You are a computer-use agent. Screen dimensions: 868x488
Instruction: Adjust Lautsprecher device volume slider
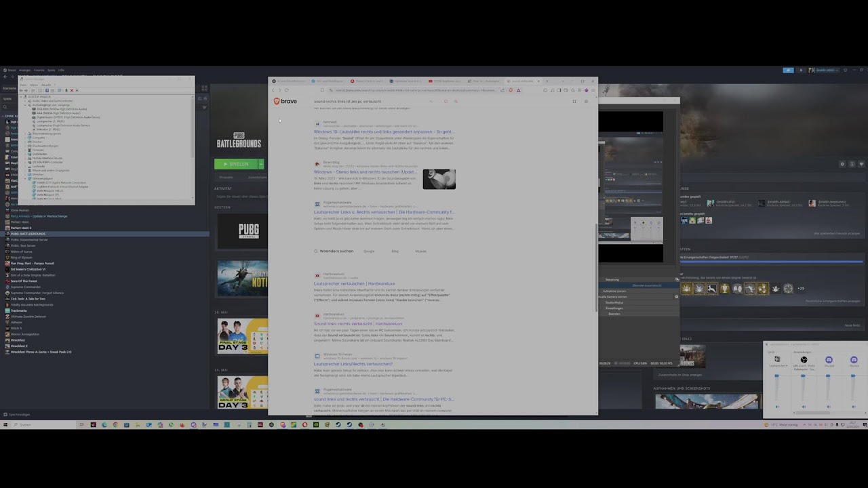coord(777,376)
